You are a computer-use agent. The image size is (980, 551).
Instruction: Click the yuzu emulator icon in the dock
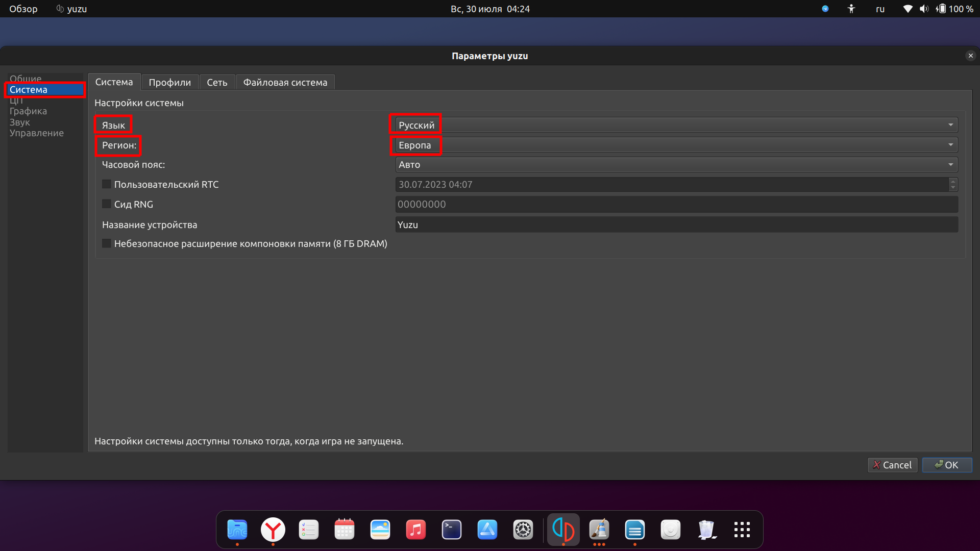(563, 530)
